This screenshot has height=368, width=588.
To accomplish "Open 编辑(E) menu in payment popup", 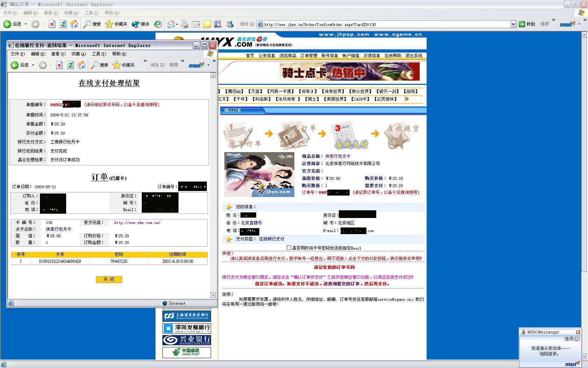I will point(38,54).
